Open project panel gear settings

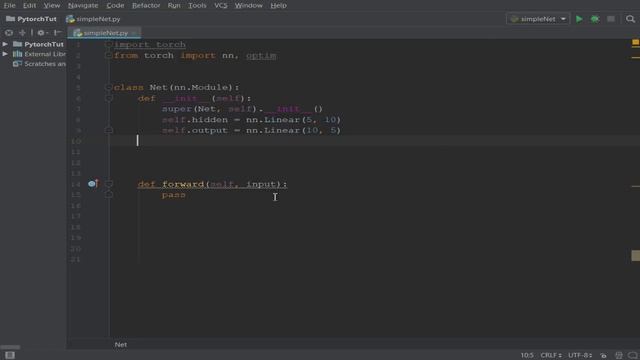41,33
